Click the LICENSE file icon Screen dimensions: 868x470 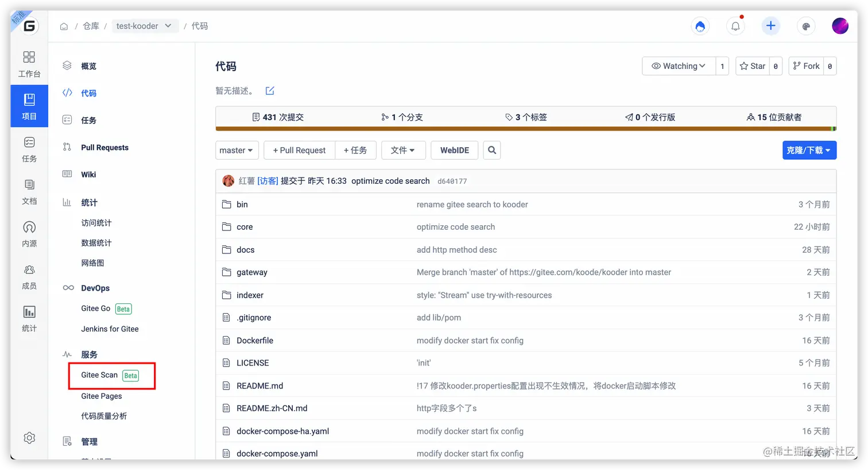click(226, 363)
